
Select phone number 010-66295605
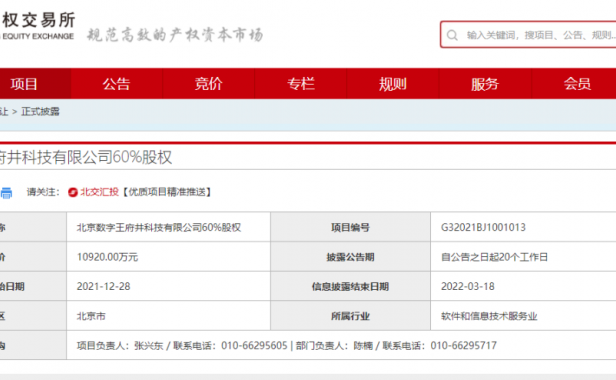(x=254, y=345)
